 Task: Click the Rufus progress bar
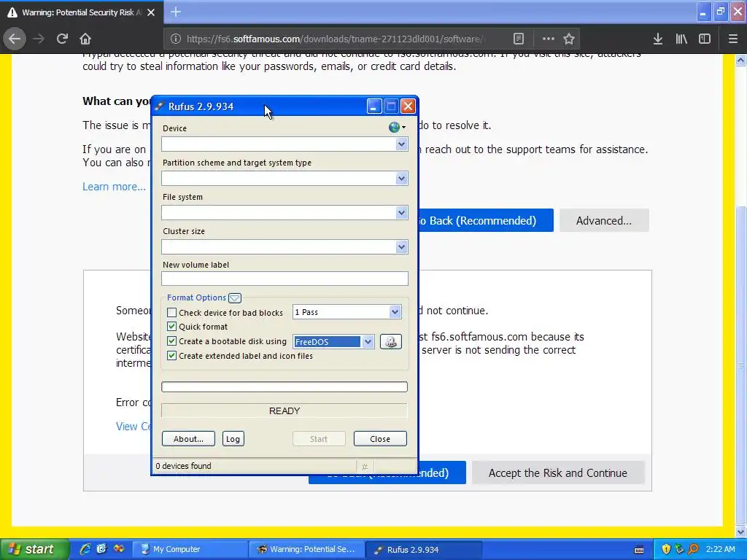pos(285,386)
